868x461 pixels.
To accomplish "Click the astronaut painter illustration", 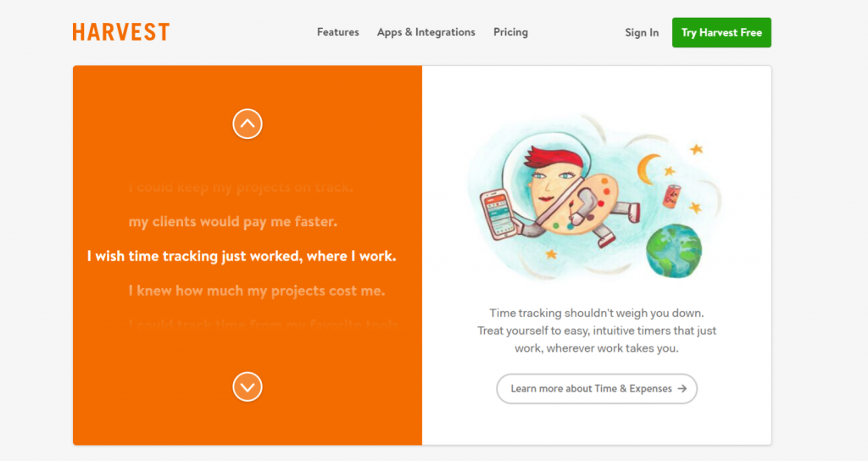I will [595, 197].
